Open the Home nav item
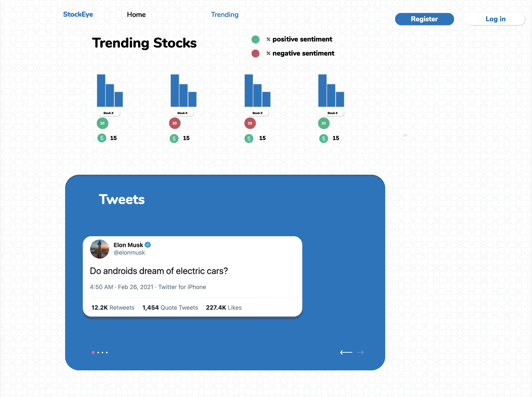532x397 pixels. pyautogui.click(x=136, y=15)
